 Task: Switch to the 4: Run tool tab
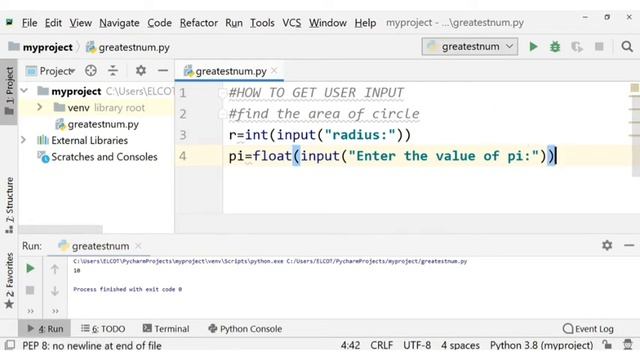pos(45,329)
